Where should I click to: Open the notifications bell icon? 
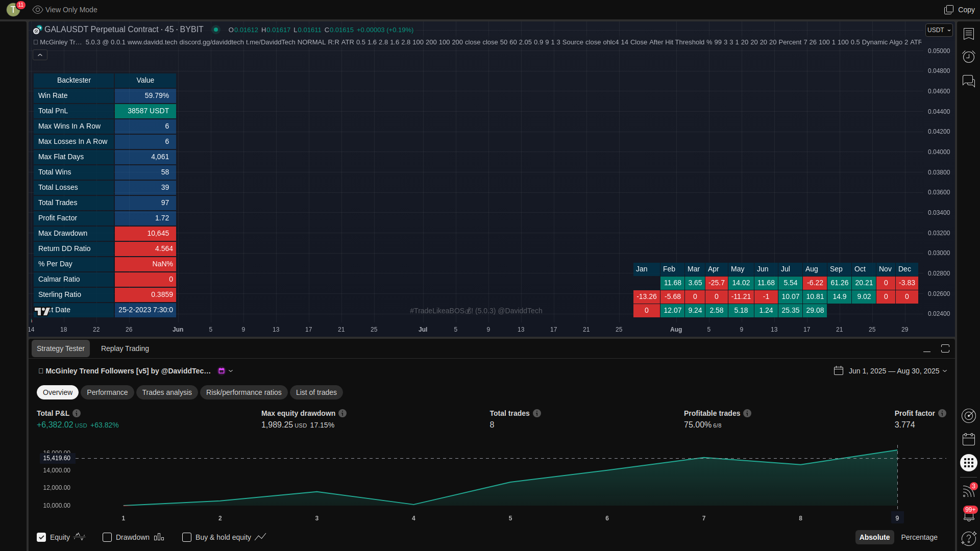(969, 515)
